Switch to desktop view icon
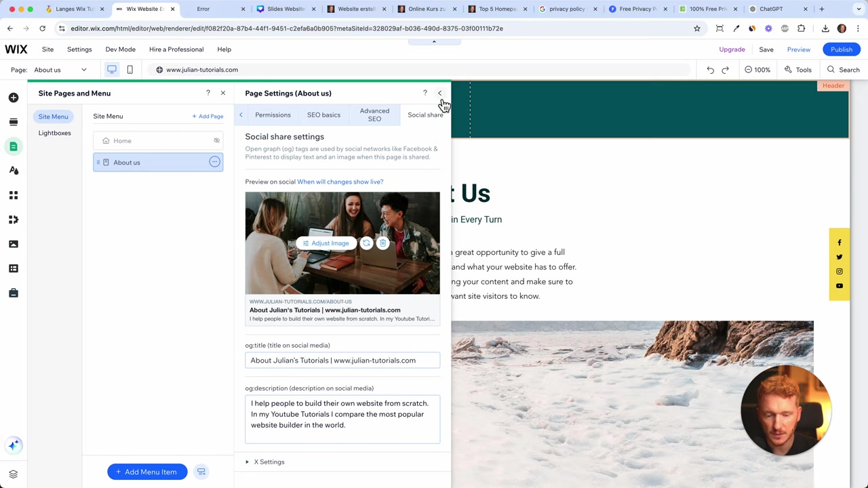Screen dimensions: 868x488 click(x=112, y=69)
